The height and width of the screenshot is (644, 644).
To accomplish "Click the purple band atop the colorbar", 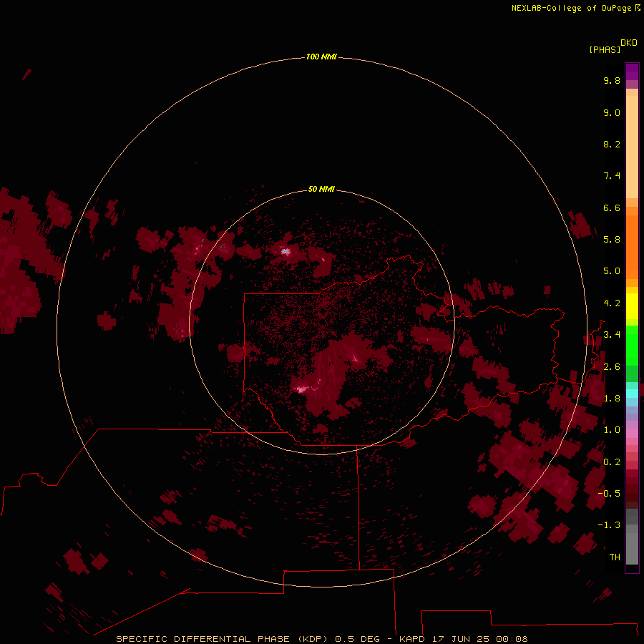I will (632, 72).
